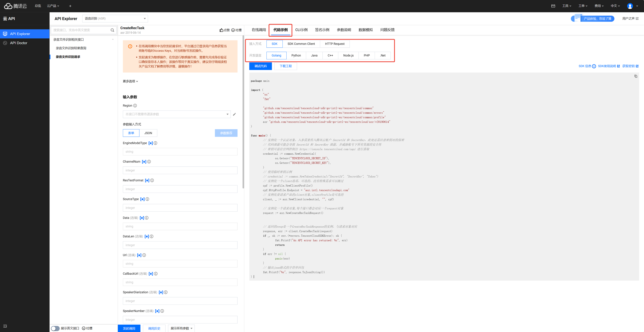Toggle the 展示英文接口 switch

55,328
